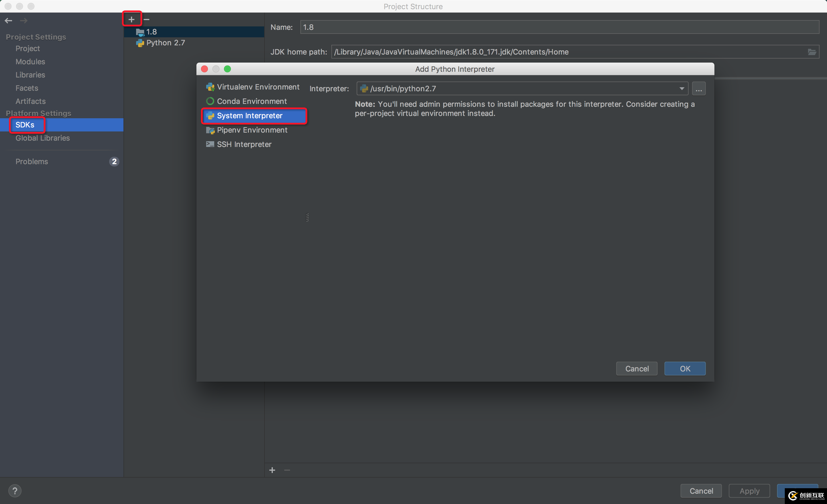Image resolution: width=827 pixels, height=504 pixels.
Task: Remove selected SDK with the minus icon
Action: pyautogui.click(x=146, y=19)
